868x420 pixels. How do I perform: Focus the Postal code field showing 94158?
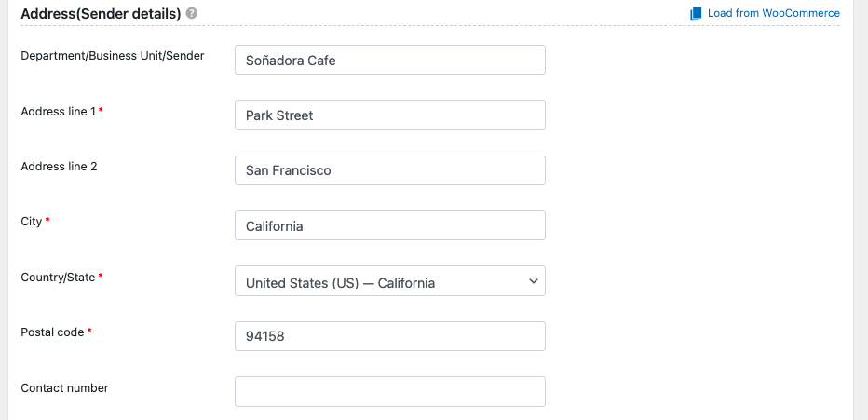click(x=389, y=336)
